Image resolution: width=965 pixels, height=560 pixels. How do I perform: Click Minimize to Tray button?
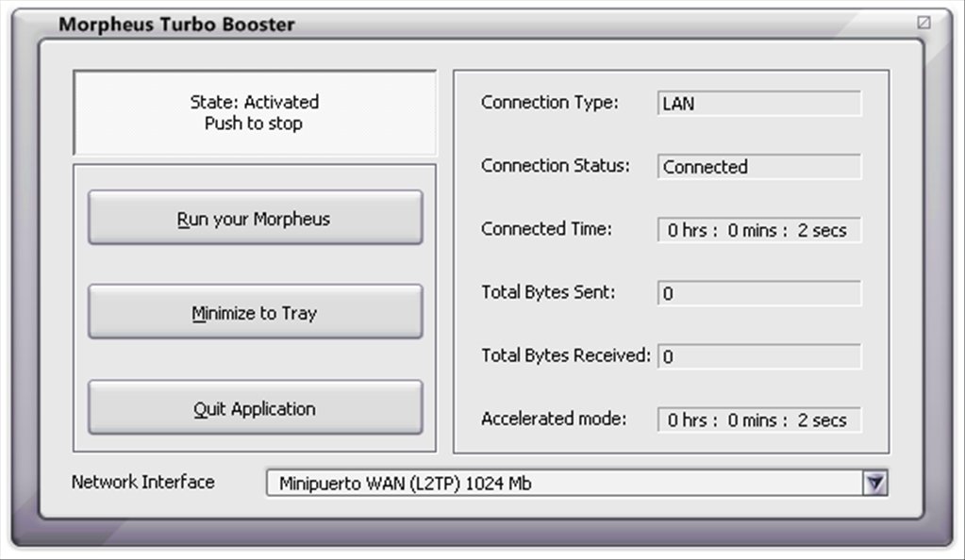[x=256, y=312]
